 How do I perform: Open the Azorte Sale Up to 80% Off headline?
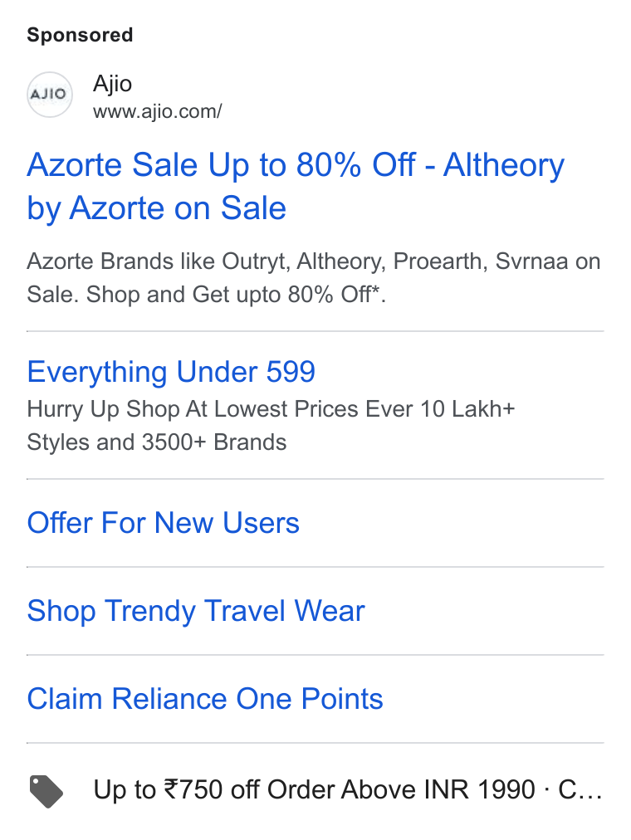pyautogui.click(x=296, y=165)
